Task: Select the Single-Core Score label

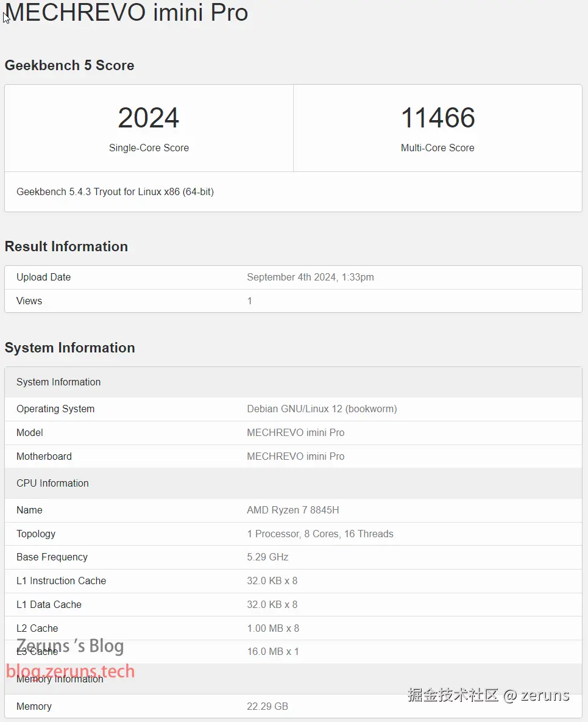Action: click(x=149, y=148)
